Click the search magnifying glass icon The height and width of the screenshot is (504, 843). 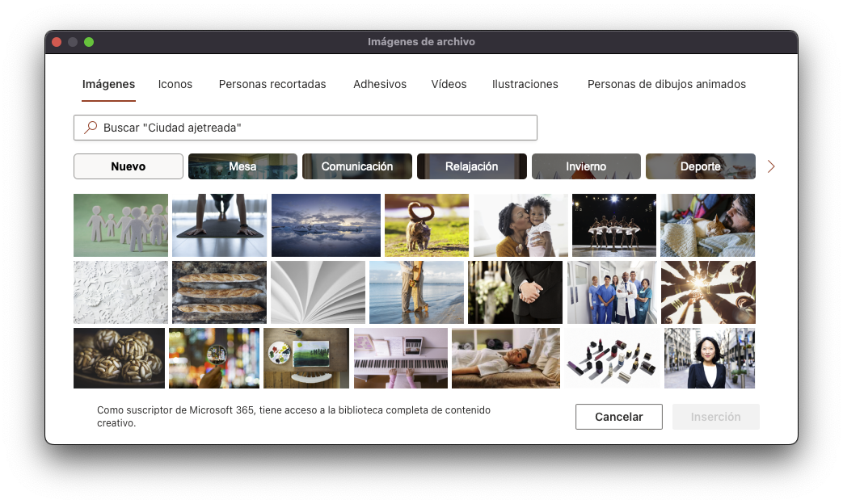[x=91, y=128]
